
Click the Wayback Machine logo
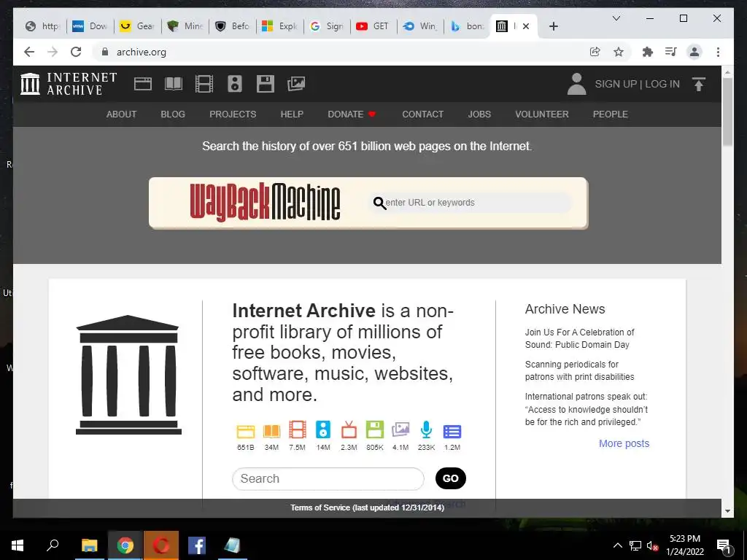click(x=265, y=203)
